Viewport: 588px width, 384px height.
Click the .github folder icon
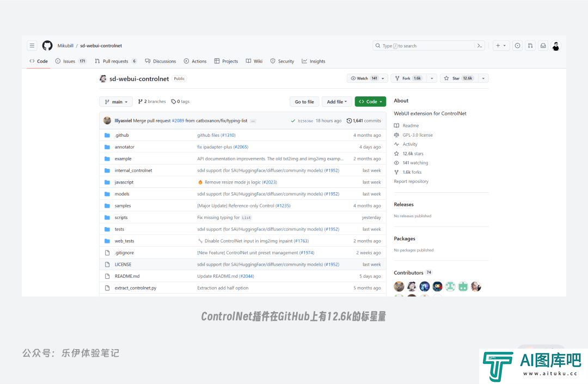[x=107, y=136]
